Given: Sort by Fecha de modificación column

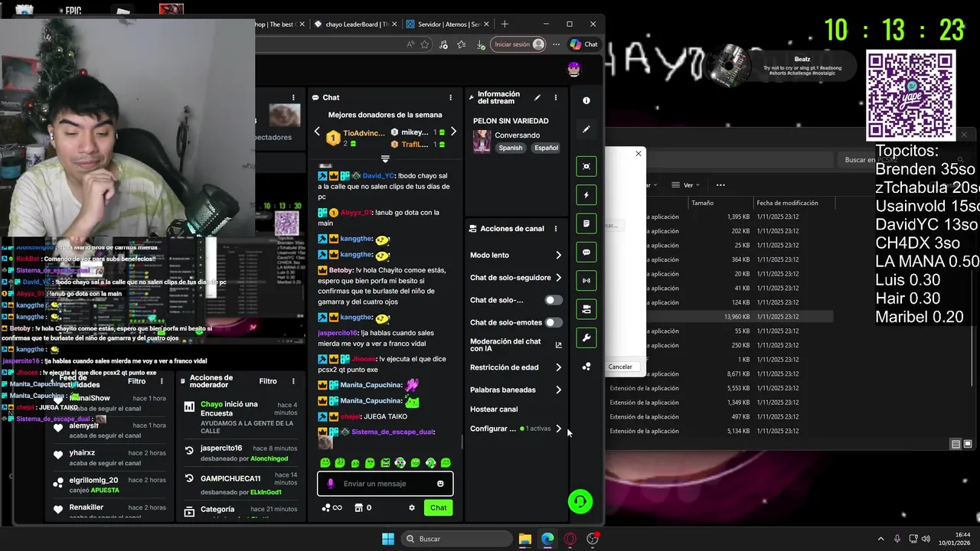Looking at the screenshot, I should click(x=787, y=203).
